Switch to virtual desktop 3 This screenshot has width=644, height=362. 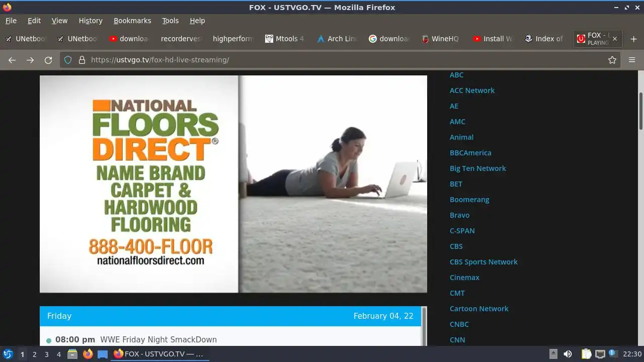pyautogui.click(x=46, y=354)
